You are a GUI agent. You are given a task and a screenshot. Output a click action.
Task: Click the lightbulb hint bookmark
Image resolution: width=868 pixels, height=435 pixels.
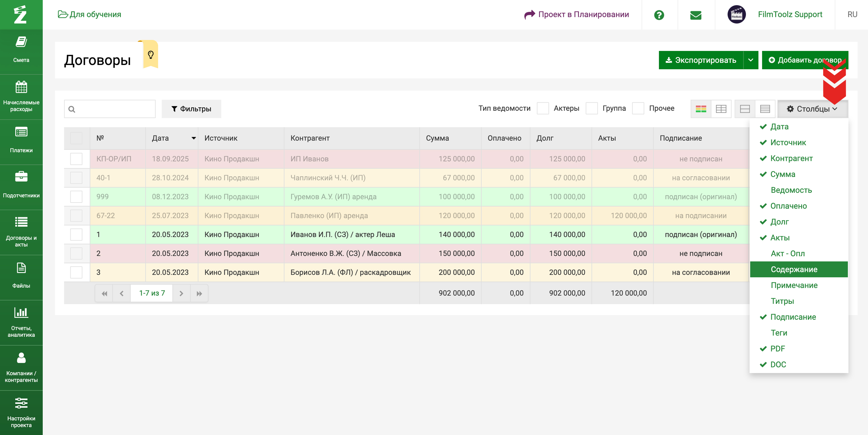pos(151,55)
